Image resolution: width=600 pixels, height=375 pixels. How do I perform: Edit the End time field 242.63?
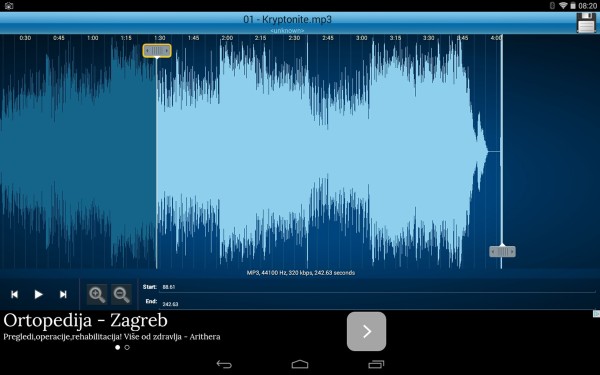coord(377,304)
